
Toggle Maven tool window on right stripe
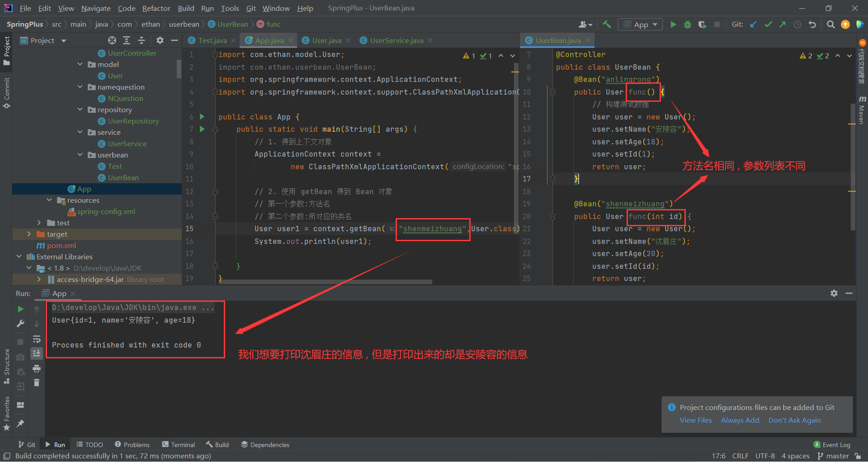[862, 110]
